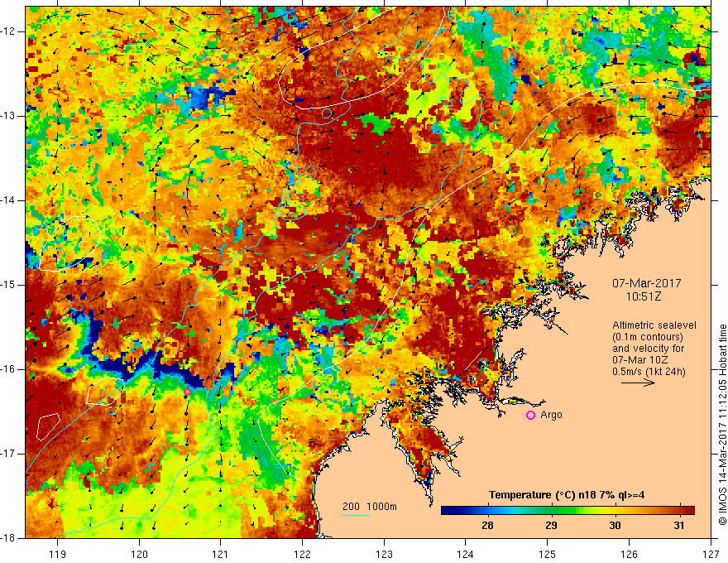Screen dimensions: 728x563
Task: Click the '07-Mar-2017' date text
Action: [x=647, y=283]
